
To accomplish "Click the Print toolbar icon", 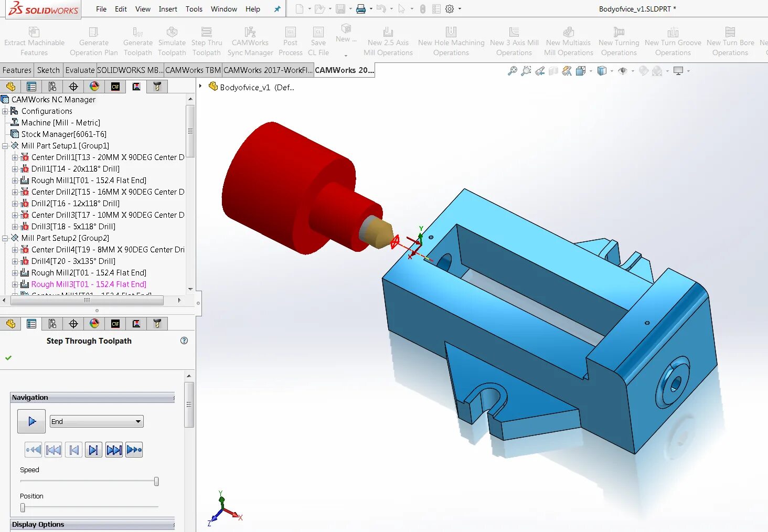I will coord(360,9).
